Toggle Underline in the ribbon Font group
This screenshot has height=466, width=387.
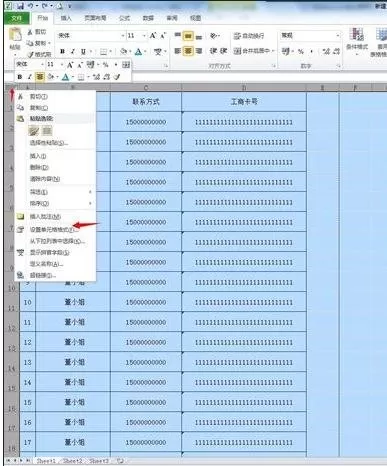pyautogui.click(x=83, y=51)
